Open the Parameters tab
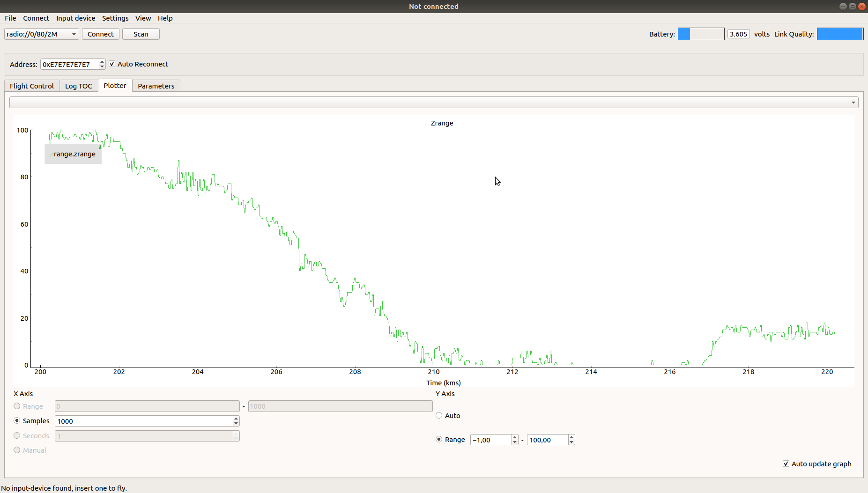Viewport: 868px width, 493px height. 156,86
